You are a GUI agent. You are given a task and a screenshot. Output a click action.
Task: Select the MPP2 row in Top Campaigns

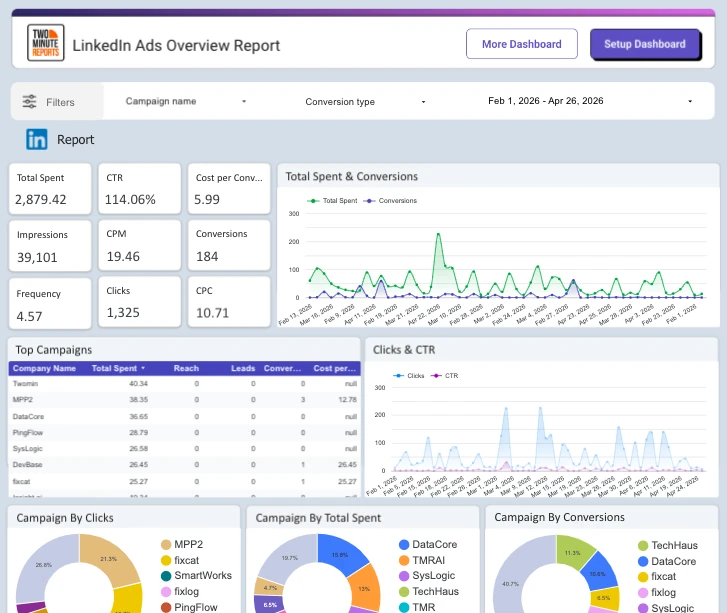pos(185,400)
